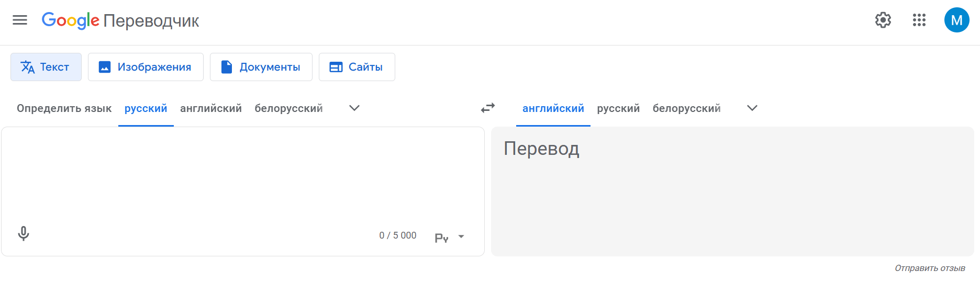Choose белорусский as the source language
This screenshot has height=282, width=980.
288,108
